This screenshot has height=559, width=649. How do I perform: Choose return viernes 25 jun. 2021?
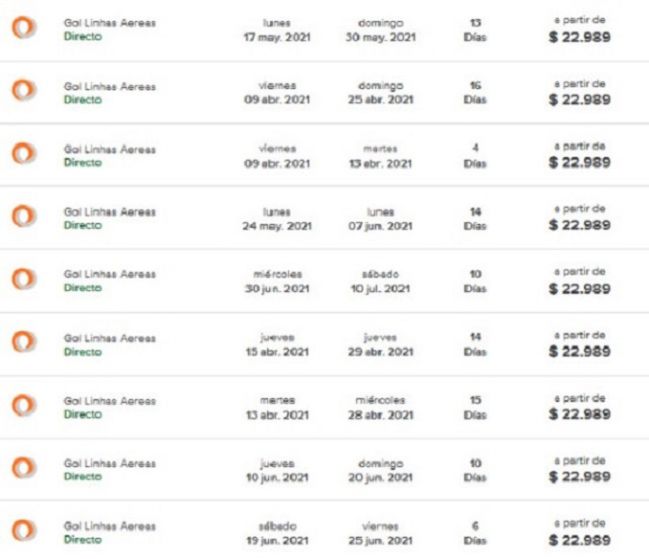tap(380, 533)
